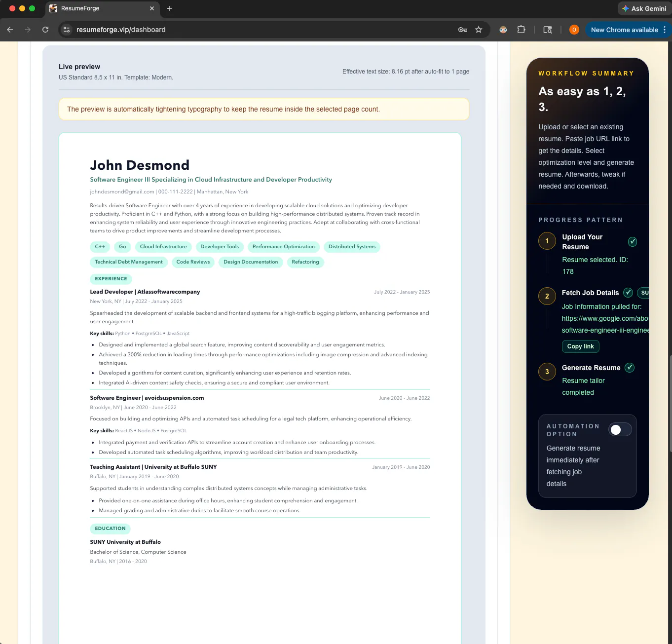This screenshot has height=644, width=672.
Task: Click 'SUNY University at Buffalo' text
Action: click(x=125, y=542)
